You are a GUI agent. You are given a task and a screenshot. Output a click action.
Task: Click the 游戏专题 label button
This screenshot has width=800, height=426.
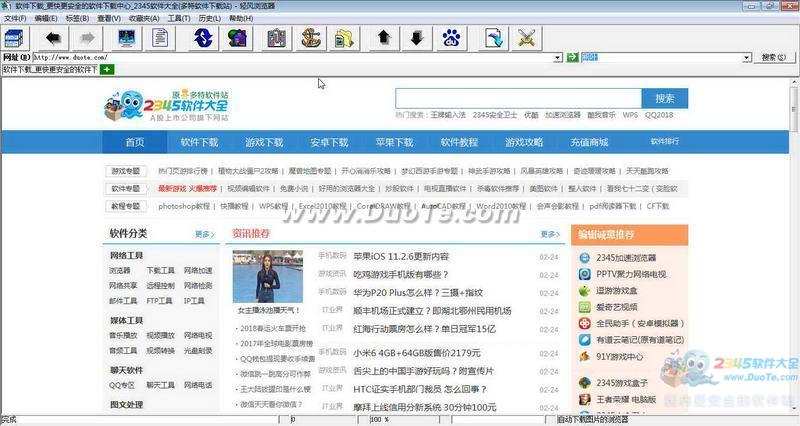(126, 171)
